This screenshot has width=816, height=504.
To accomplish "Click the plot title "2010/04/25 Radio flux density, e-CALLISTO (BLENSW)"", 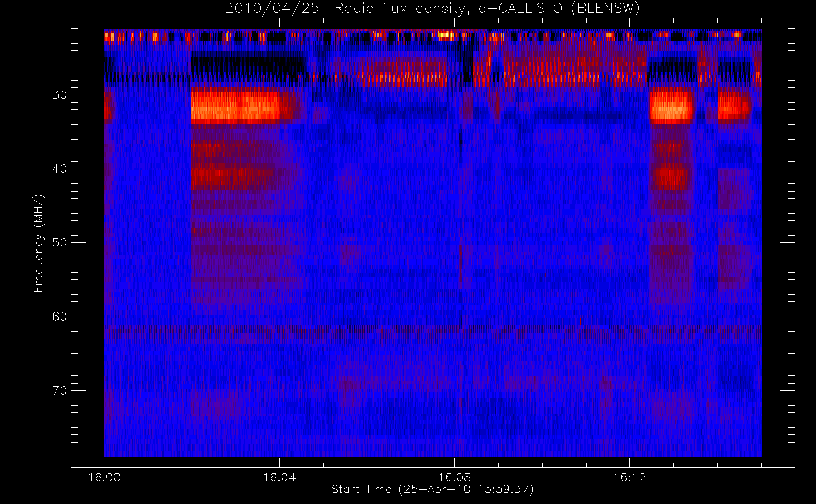I will 432,9.
